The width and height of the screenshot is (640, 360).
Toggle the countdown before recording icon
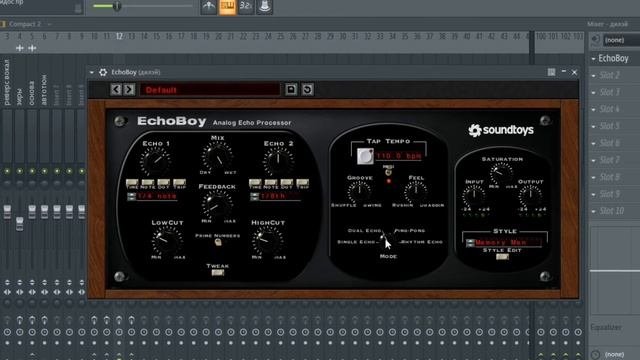pos(208,7)
